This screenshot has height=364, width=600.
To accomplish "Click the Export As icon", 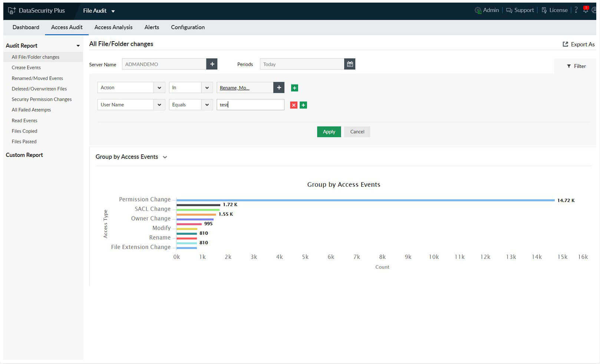I will (565, 44).
